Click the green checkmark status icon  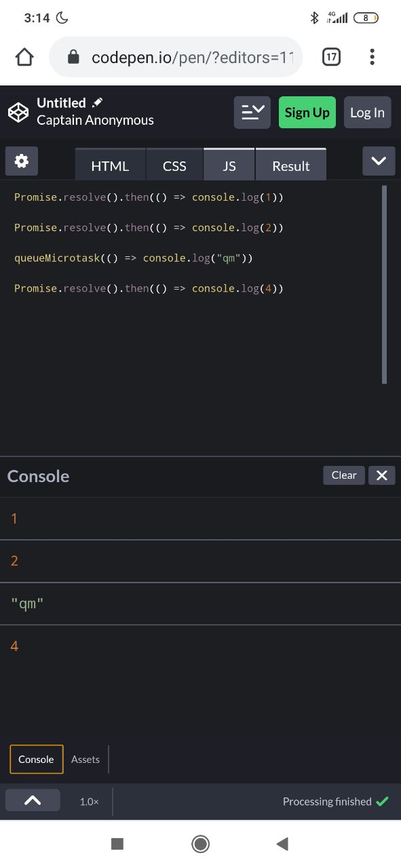(383, 802)
